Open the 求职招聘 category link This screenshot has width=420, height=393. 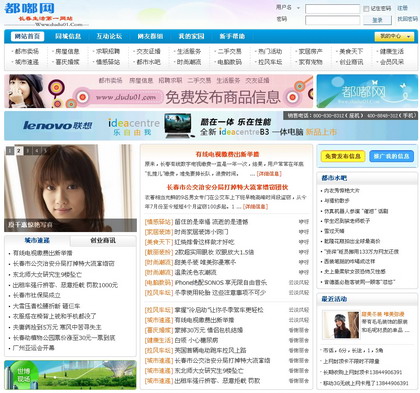[x=108, y=51]
